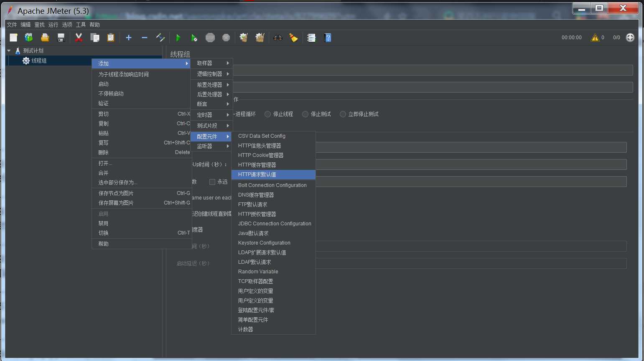
Task: Click the 启动延迟 input field
Action: (x=471, y=263)
